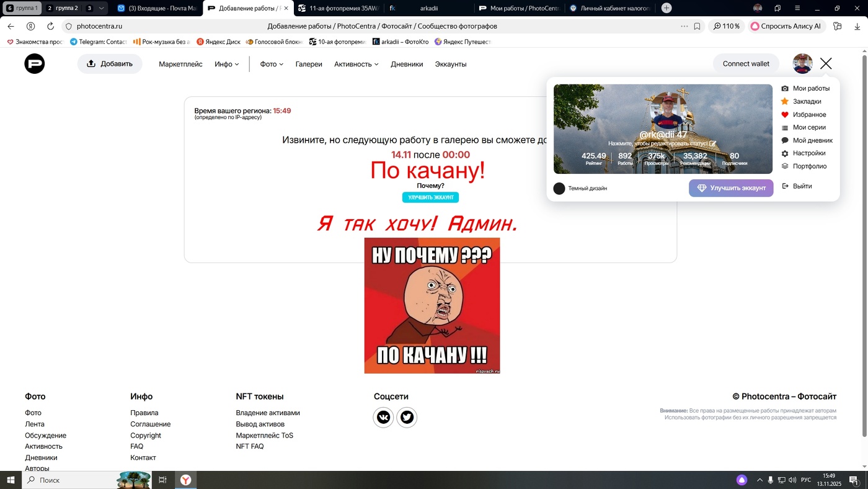The image size is (868, 489).
Task: Expand the «Фото» navigation dropdown
Action: pyautogui.click(x=271, y=64)
